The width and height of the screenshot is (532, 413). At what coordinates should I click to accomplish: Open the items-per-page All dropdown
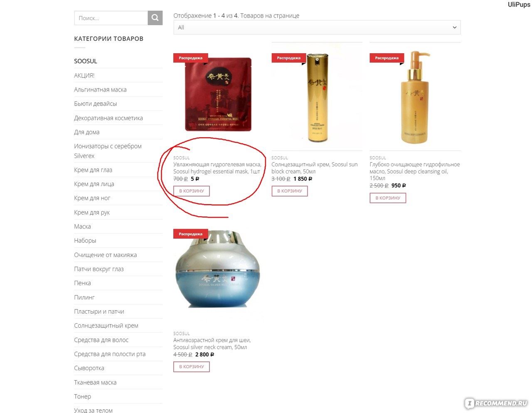pos(317,27)
